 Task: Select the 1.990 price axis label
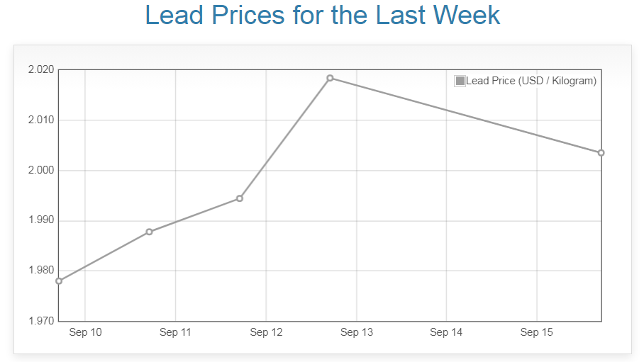pos(41,220)
